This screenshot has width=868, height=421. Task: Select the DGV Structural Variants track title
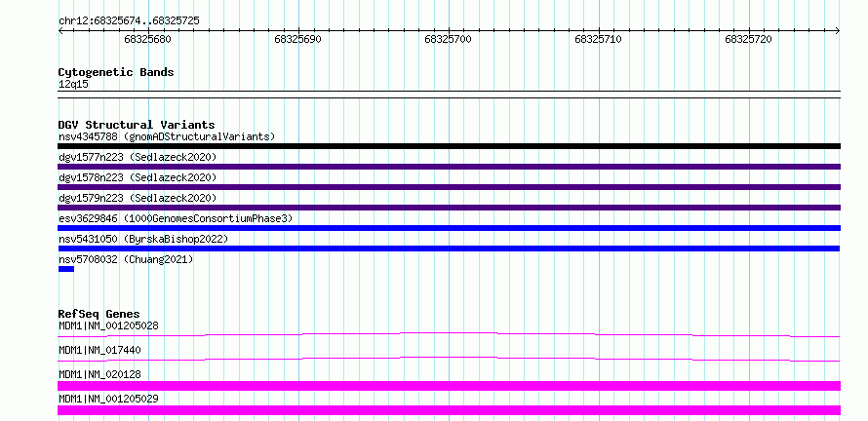137,125
